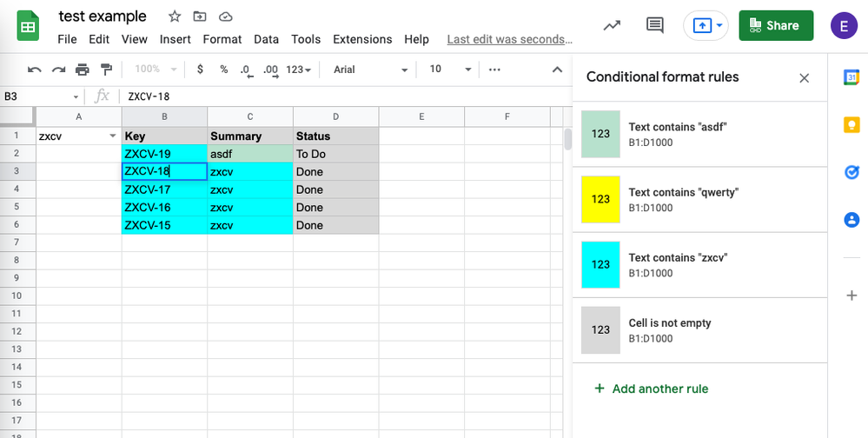Open the Data menu
This screenshot has width=868, height=438.
[266, 39]
